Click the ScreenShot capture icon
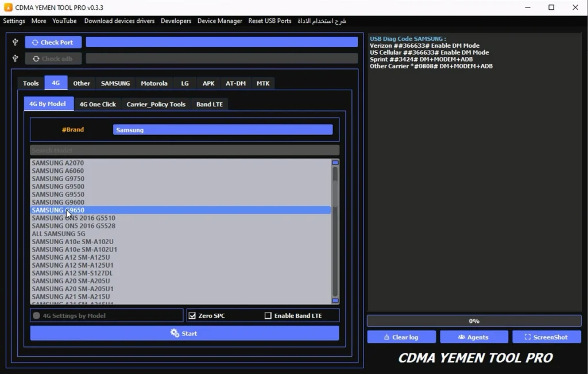Image resolution: width=588 pixels, height=374 pixels. (528, 337)
